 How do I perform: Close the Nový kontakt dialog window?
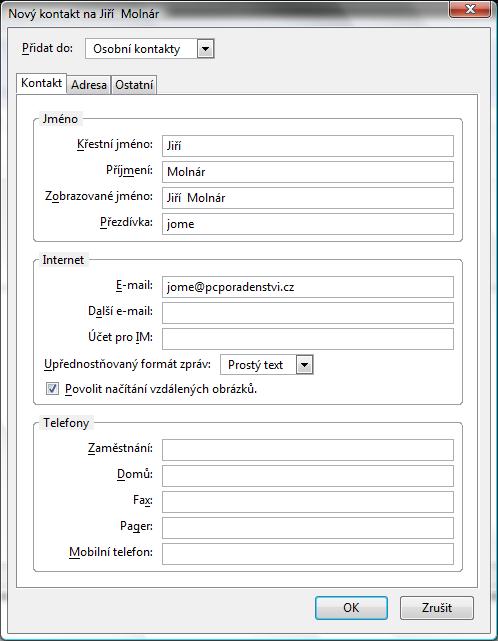(x=470, y=9)
